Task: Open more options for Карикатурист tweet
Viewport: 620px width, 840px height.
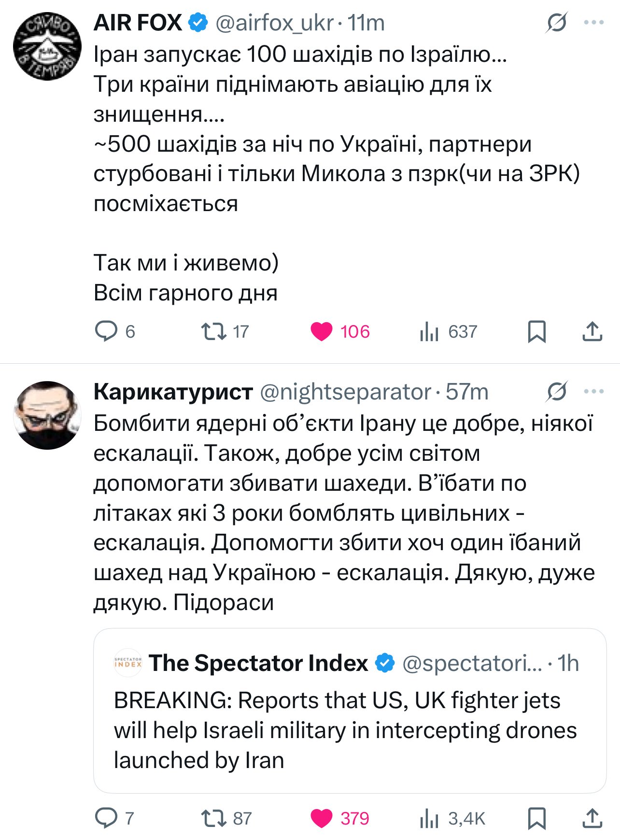Action: (593, 391)
